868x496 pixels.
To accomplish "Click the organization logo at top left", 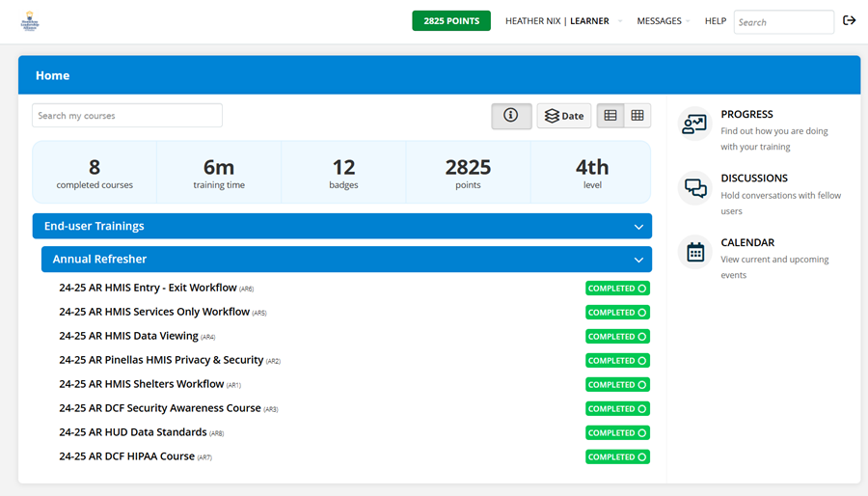I will pyautogui.click(x=30, y=21).
